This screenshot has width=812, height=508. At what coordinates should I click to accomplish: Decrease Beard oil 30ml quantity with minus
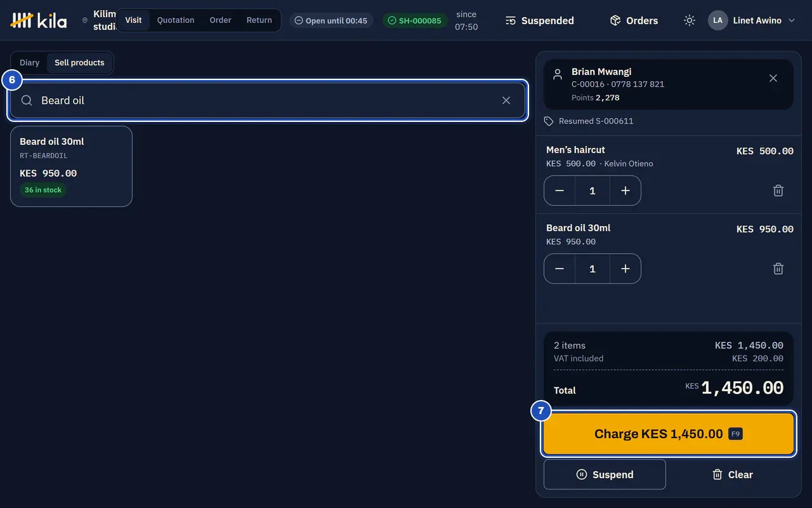(x=560, y=269)
